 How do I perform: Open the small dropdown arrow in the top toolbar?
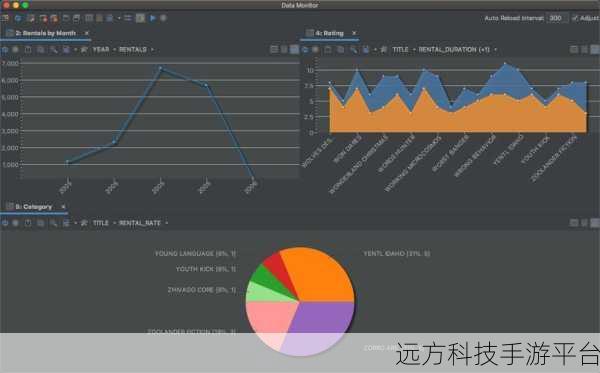tap(119, 18)
